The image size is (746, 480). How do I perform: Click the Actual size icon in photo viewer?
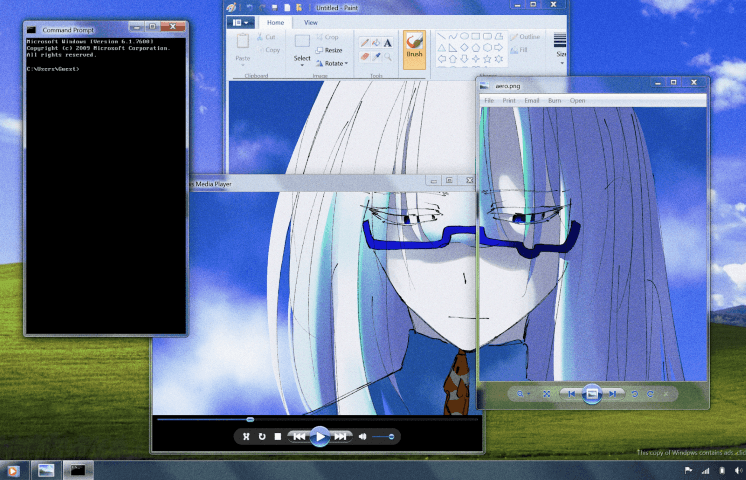[x=547, y=394]
